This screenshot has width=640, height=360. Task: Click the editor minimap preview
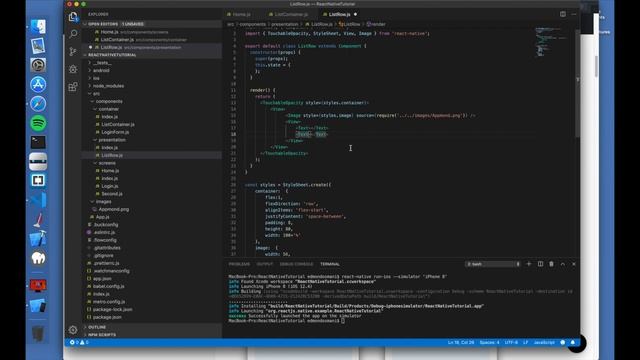(550, 41)
